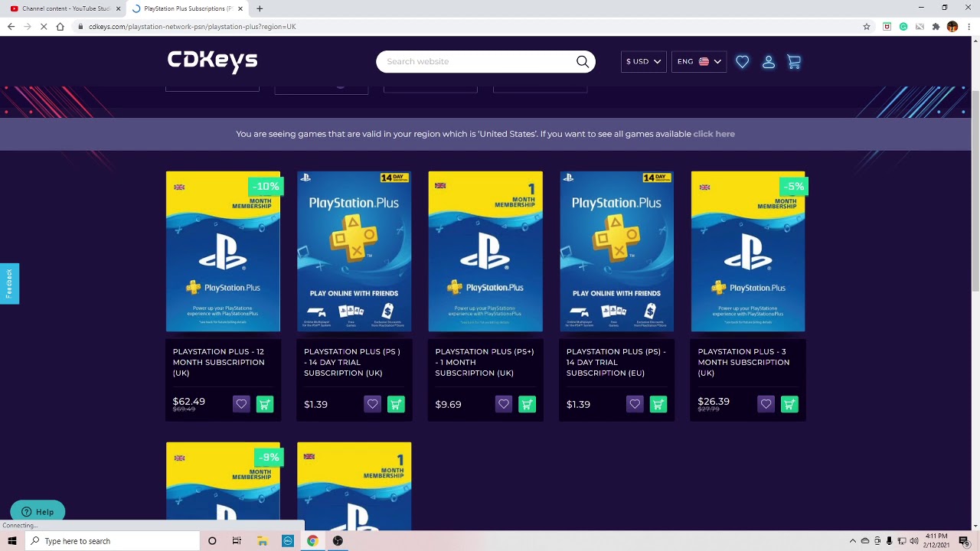Open the notification center icon
The height and width of the screenshot is (551, 980).
pos(964,541)
